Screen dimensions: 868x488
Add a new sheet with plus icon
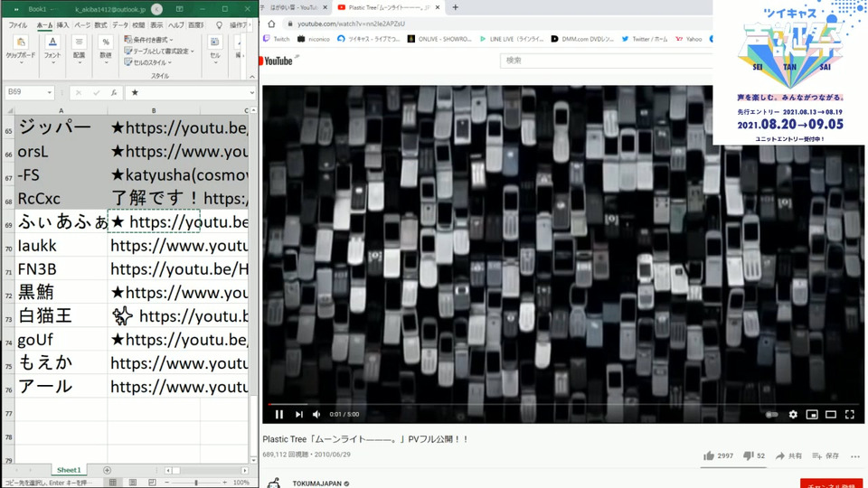(107, 470)
